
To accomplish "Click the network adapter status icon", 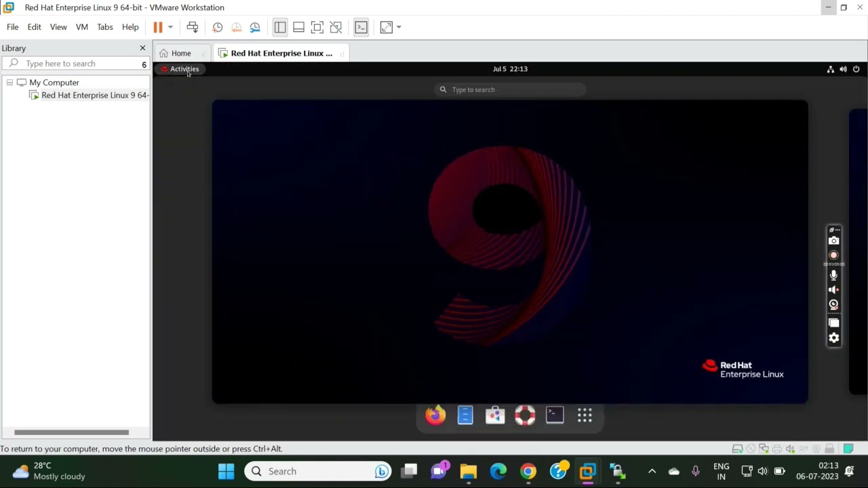I will point(764,449).
